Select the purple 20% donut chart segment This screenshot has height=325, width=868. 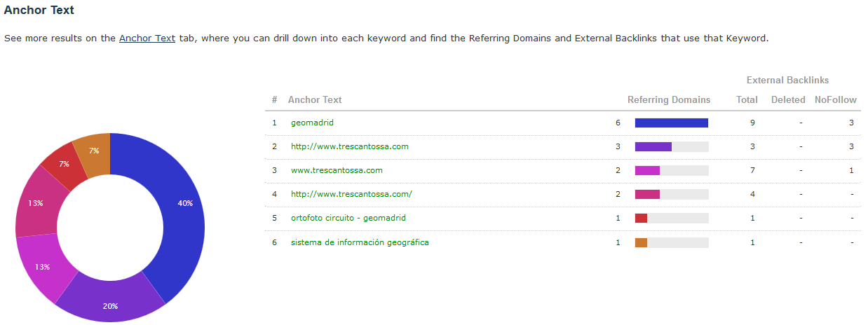(110, 305)
